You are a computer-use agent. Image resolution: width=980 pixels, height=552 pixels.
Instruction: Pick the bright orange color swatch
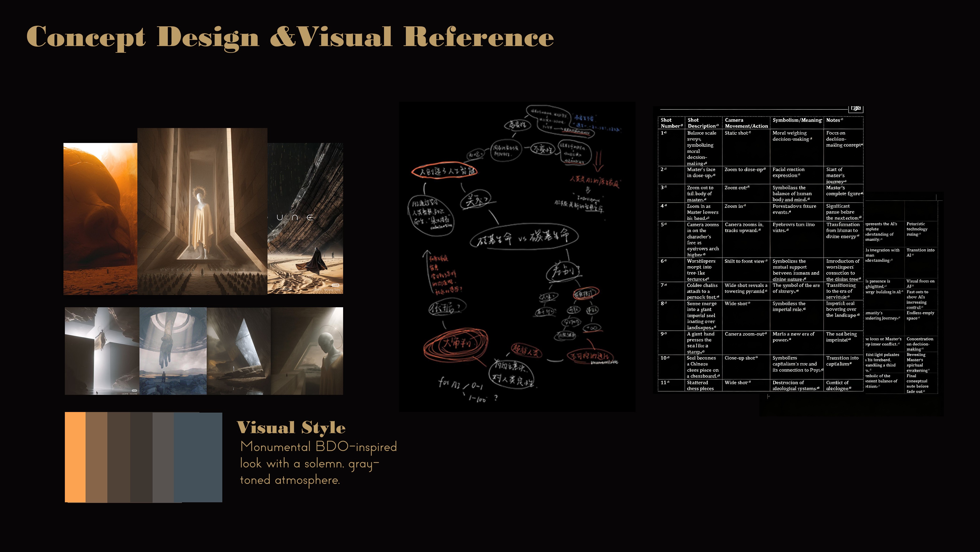click(75, 457)
